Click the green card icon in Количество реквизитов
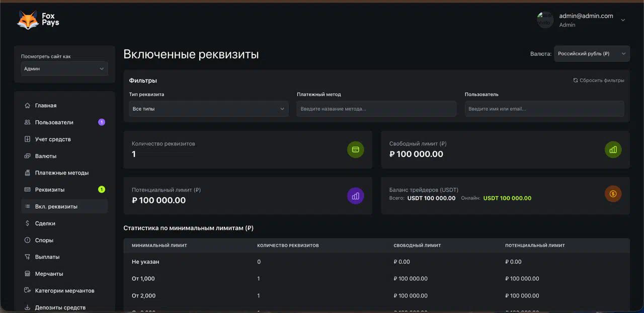The height and width of the screenshot is (313, 644). (x=355, y=149)
